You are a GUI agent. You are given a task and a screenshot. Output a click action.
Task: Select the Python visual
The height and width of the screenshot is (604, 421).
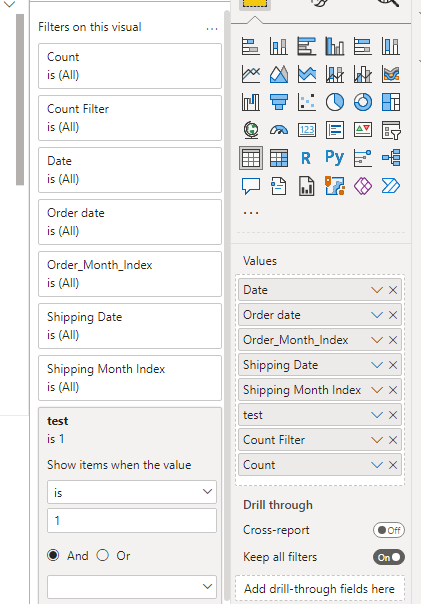point(335,158)
